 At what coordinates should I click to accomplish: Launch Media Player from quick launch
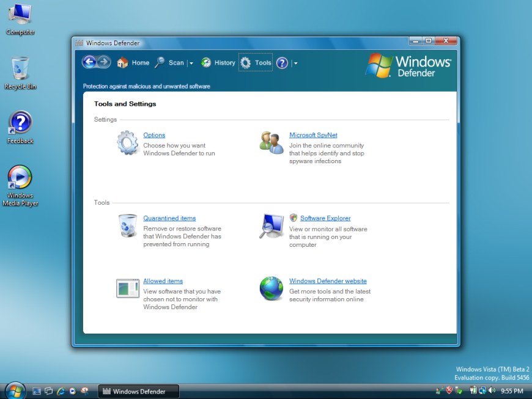click(x=73, y=391)
